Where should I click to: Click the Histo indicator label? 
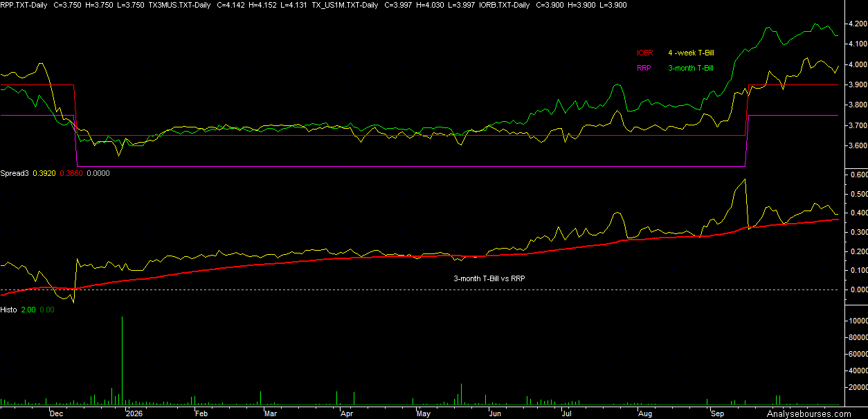(9, 310)
